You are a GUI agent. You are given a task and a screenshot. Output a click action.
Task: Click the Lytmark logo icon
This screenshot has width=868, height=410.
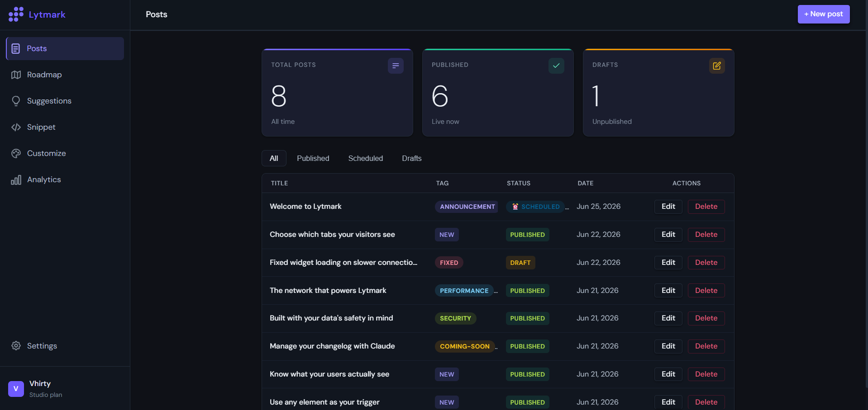[16, 14]
